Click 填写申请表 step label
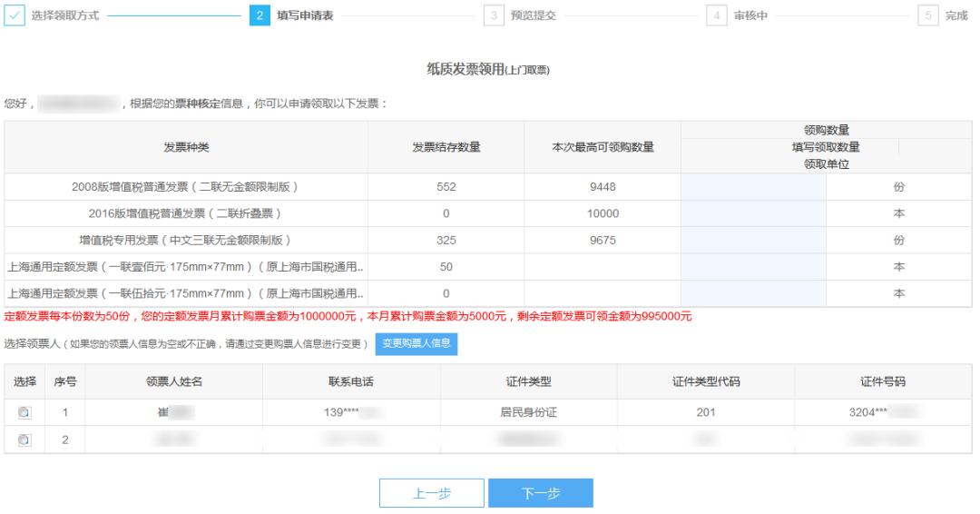Screen dimensions: 980x514 tap(304, 17)
